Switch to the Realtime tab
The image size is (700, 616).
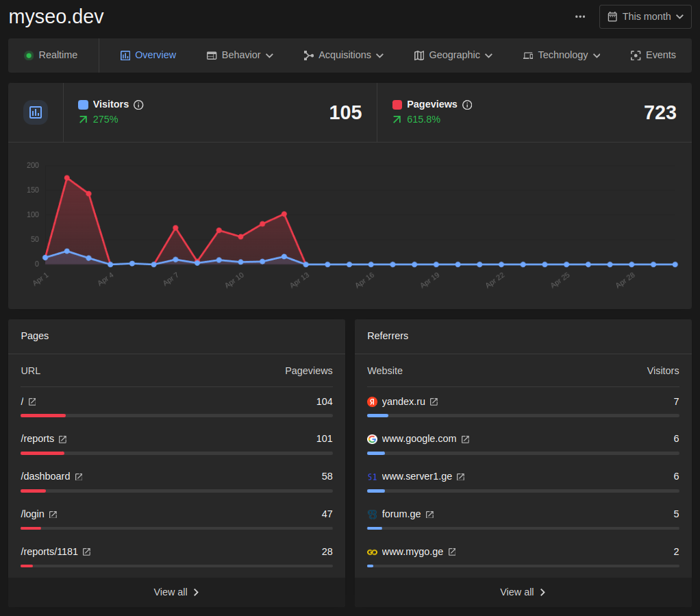pos(51,56)
